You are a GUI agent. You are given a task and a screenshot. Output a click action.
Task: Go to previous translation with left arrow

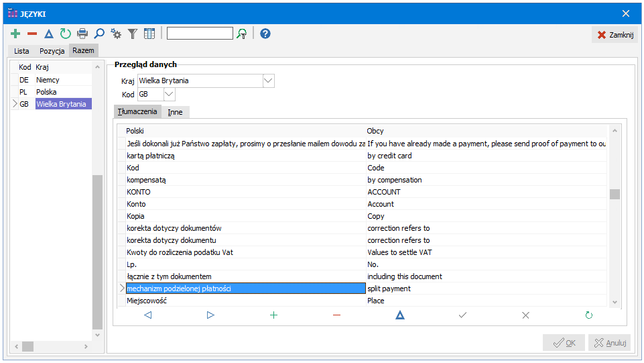pos(148,315)
